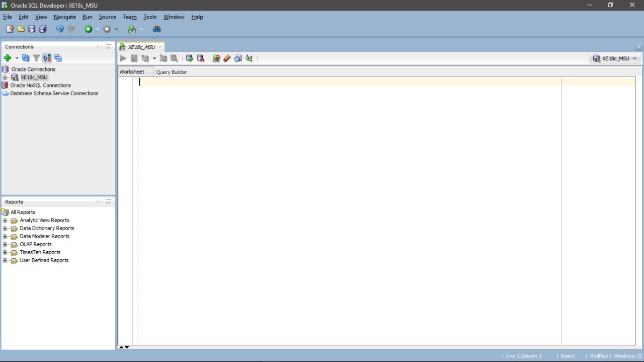Click the Collapse All icon in Connections
This screenshot has height=362, width=644.
(58, 58)
